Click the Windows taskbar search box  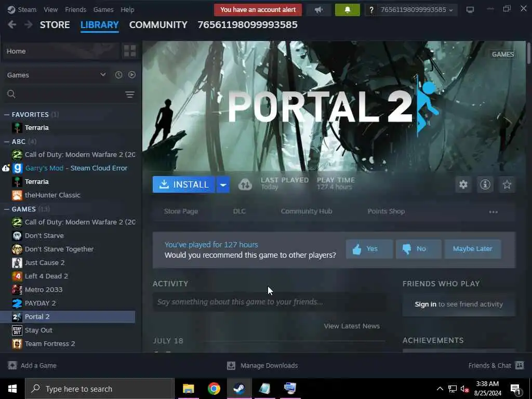pyautogui.click(x=99, y=389)
